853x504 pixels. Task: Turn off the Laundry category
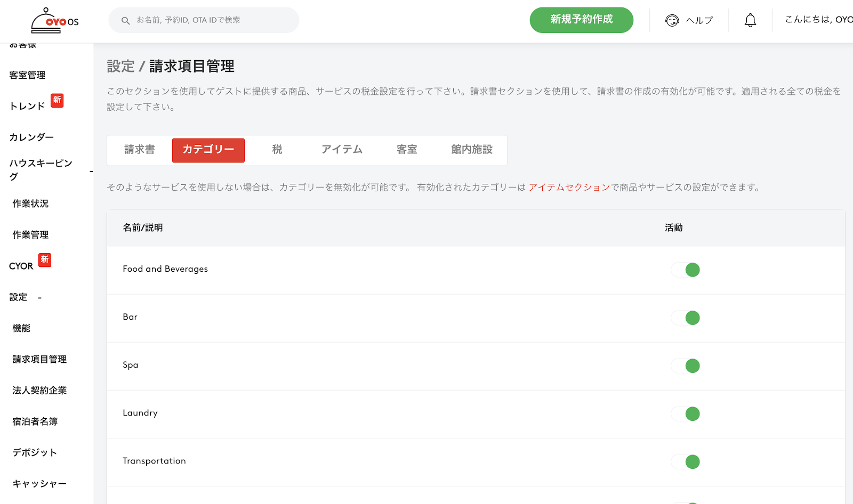coord(686,414)
